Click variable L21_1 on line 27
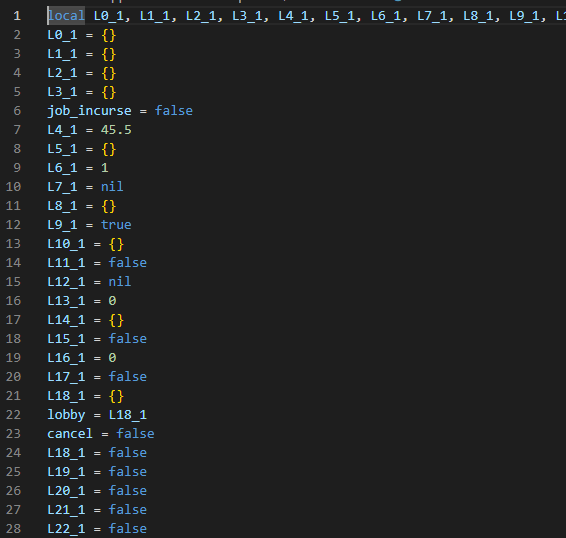Image resolution: width=566 pixels, height=538 pixels. point(66,510)
